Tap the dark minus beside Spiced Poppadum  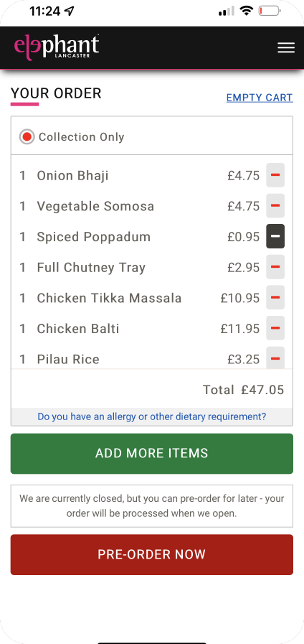point(275,237)
